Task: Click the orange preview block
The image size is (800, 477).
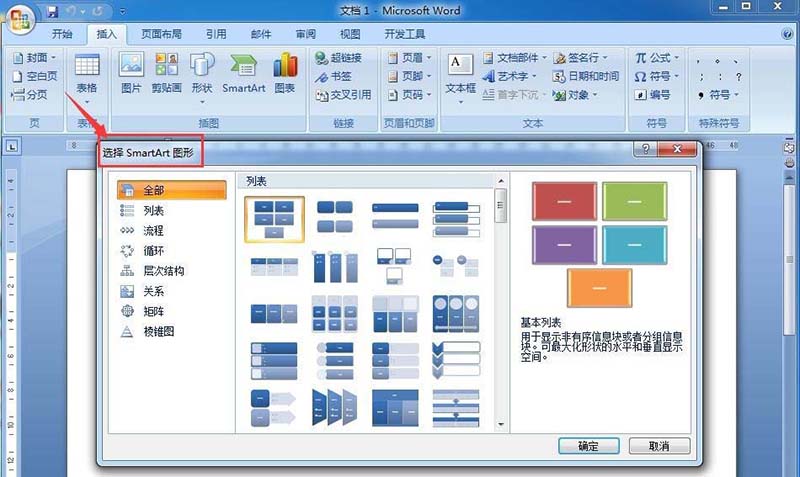Action: click(x=599, y=288)
